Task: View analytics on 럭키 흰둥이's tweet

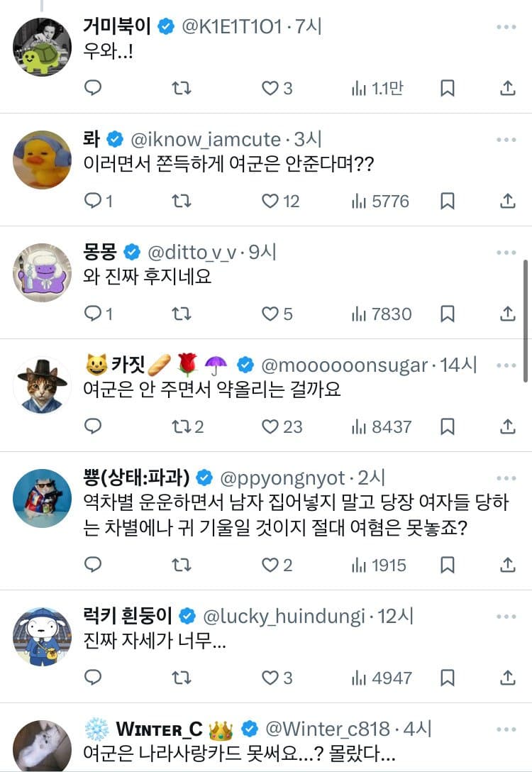Action: pyautogui.click(x=381, y=678)
